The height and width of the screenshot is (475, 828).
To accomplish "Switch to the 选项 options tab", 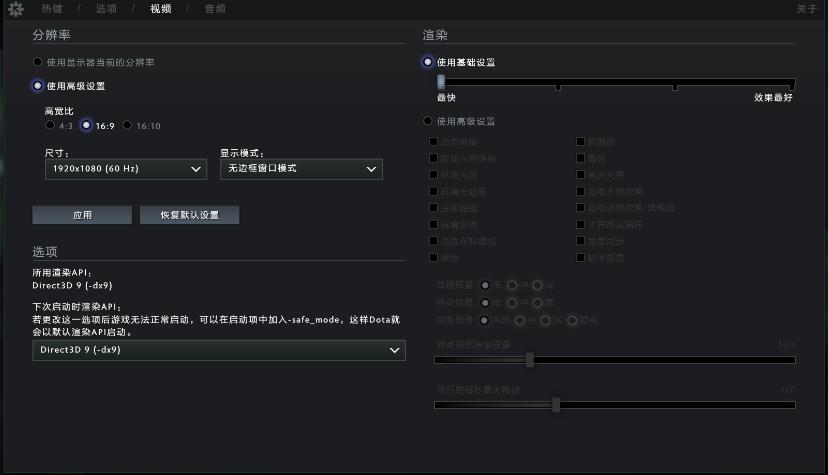I will click(x=106, y=9).
